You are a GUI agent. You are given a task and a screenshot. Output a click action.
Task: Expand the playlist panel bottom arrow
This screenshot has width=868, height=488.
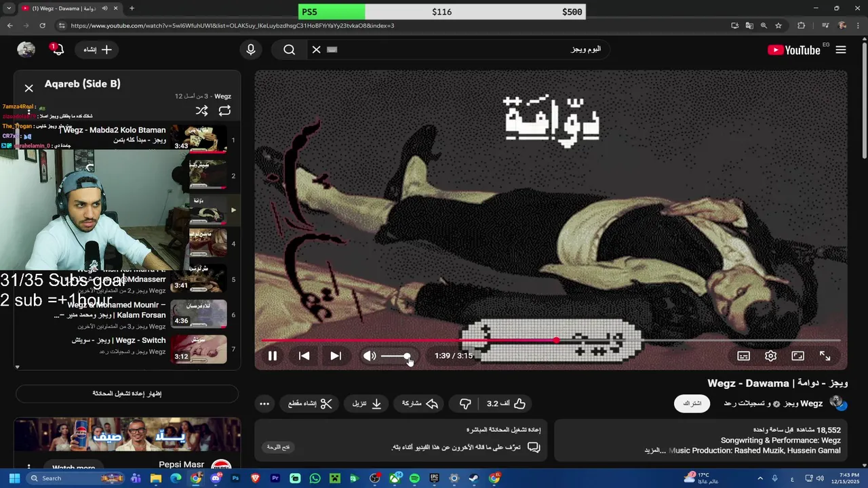(x=17, y=367)
